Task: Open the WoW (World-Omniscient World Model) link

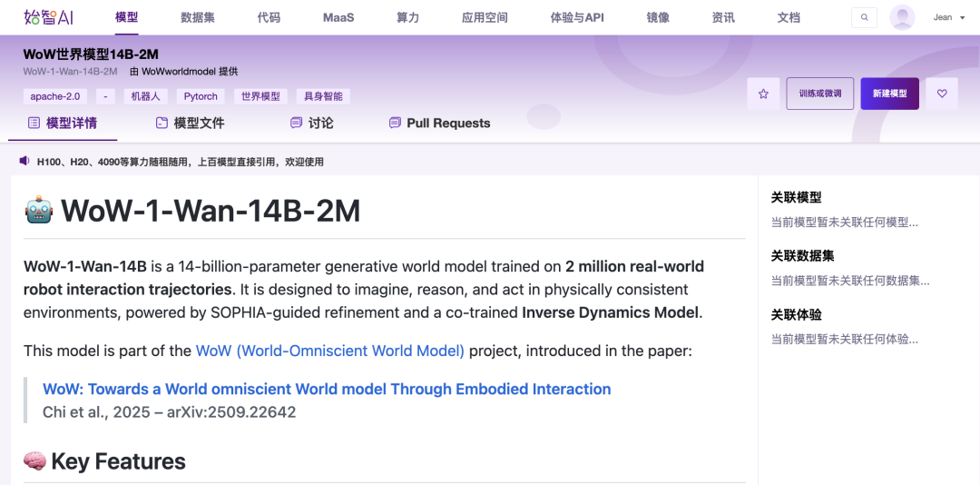Action: tap(329, 351)
